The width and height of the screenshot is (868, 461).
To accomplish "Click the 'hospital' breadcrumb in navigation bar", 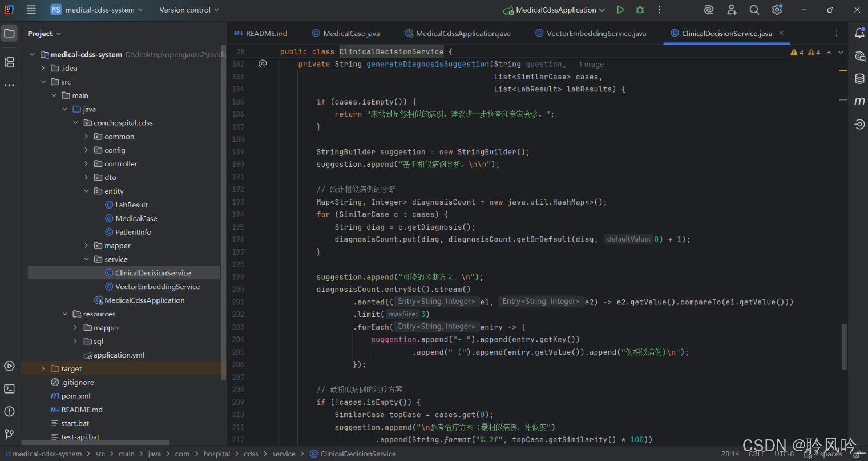I will [217, 454].
